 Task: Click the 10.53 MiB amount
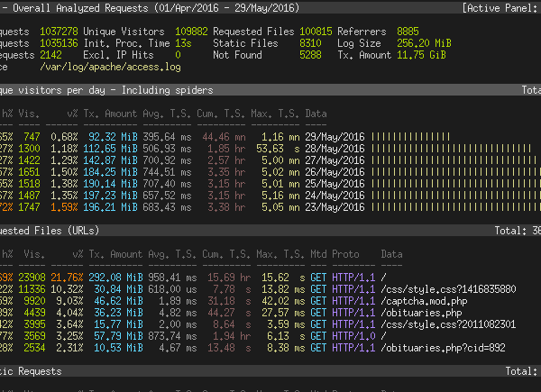118,348
